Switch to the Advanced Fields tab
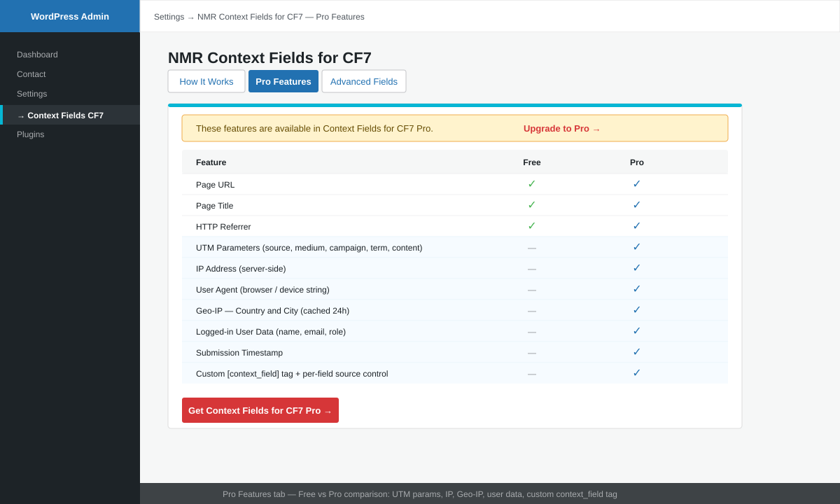 coord(364,81)
